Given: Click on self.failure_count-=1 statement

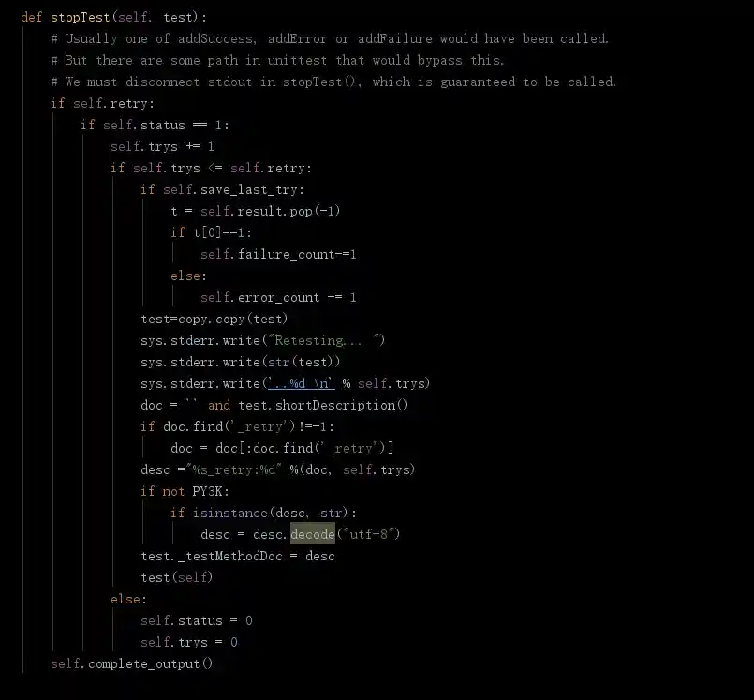Looking at the screenshot, I should (x=278, y=254).
